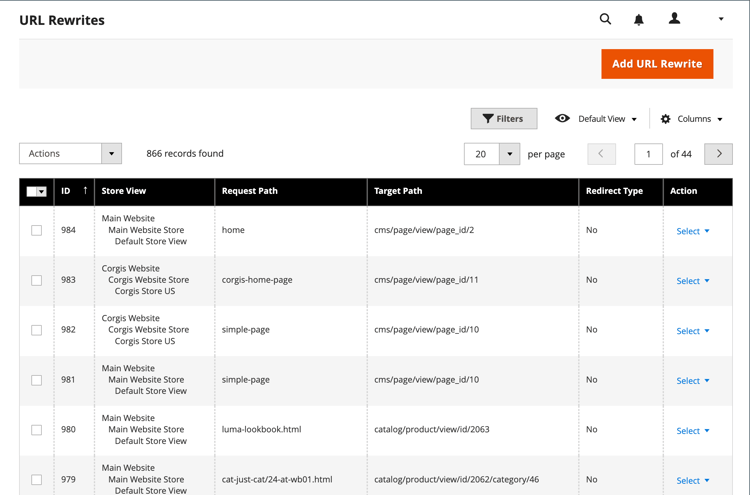The image size is (750, 495).
Task: Click Redirect Type 'No' in row 984
Action: (592, 230)
